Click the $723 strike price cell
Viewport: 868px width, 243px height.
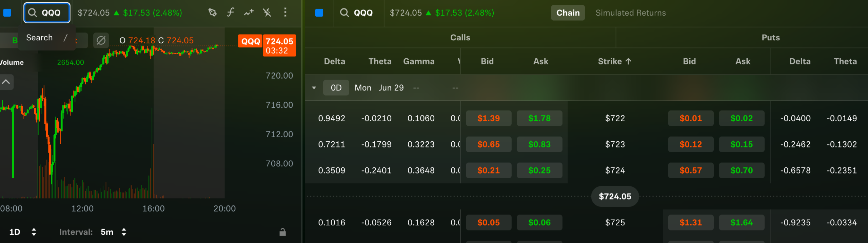(615, 144)
